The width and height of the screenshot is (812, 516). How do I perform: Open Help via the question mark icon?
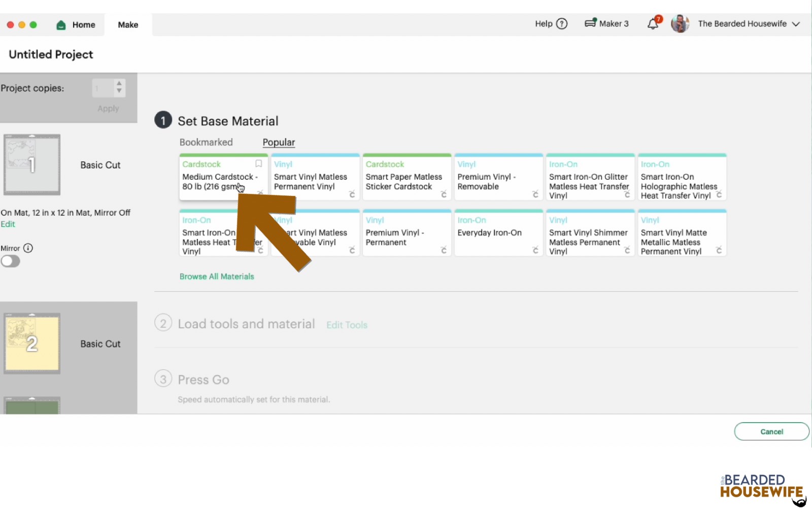[x=561, y=23]
